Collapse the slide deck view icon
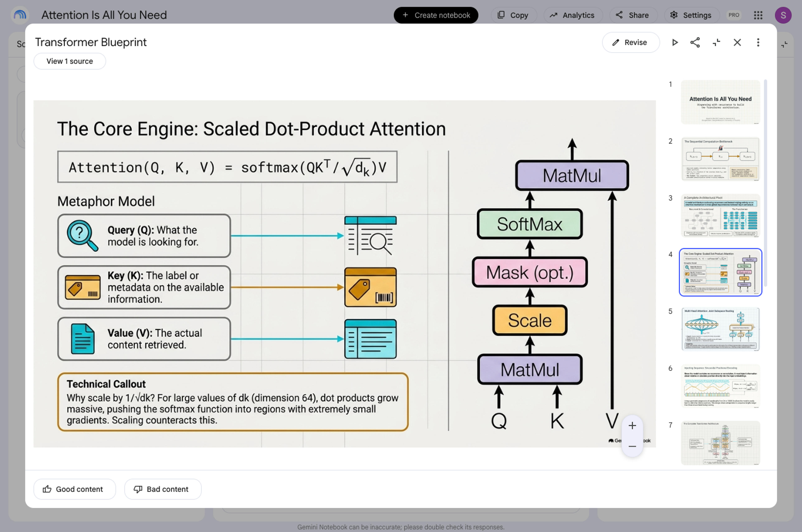 (716, 42)
